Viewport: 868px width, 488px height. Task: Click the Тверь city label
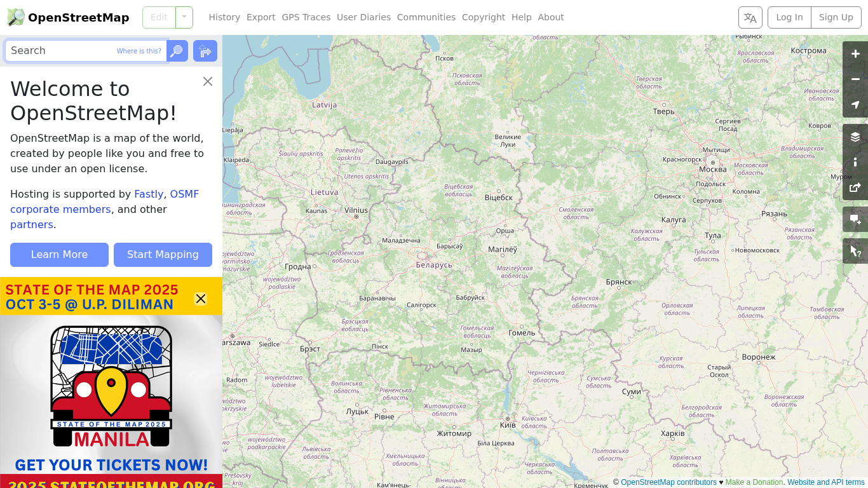tap(664, 112)
